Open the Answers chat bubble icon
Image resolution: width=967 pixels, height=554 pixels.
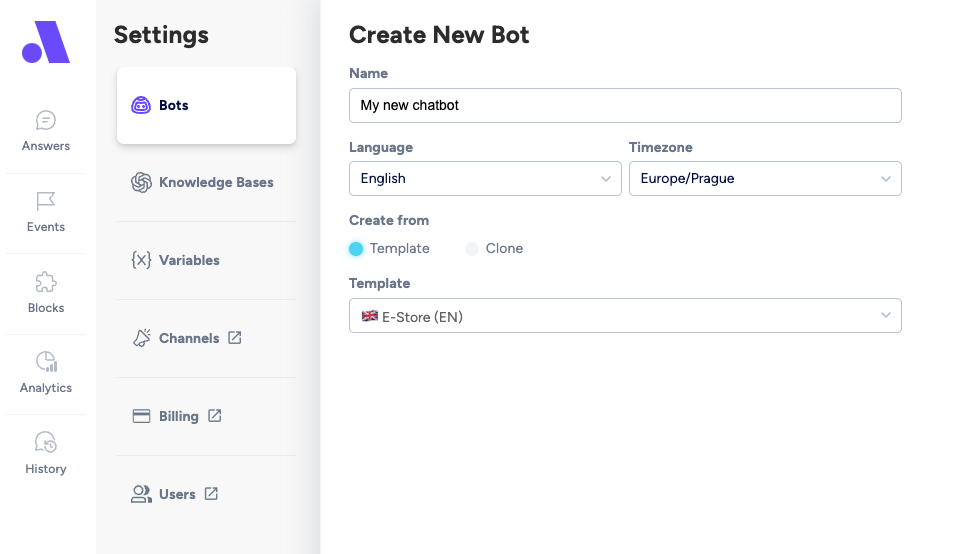pos(46,120)
